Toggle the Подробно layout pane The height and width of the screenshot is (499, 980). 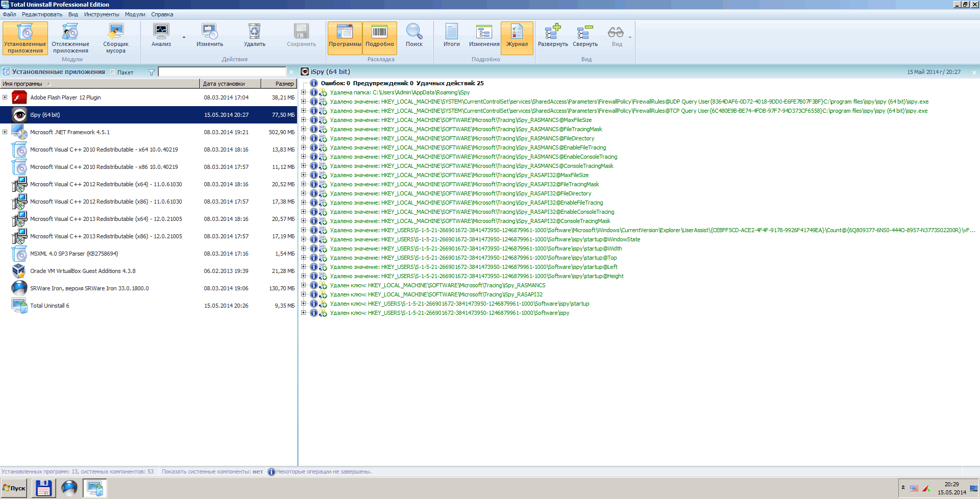pyautogui.click(x=380, y=38)
